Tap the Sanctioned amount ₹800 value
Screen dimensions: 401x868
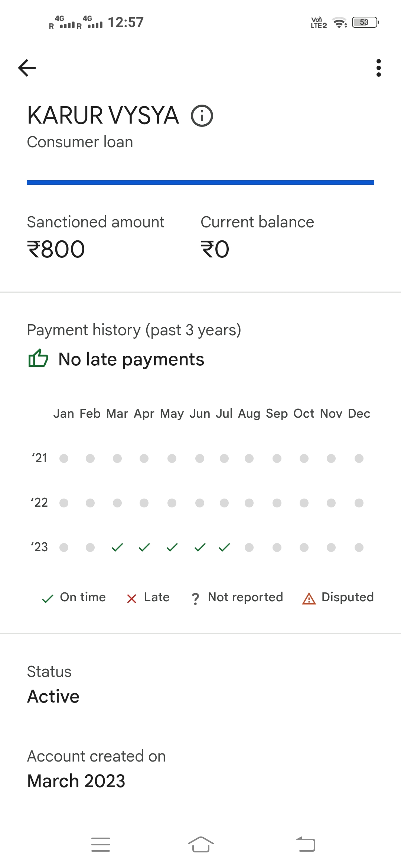click(56, 249)
